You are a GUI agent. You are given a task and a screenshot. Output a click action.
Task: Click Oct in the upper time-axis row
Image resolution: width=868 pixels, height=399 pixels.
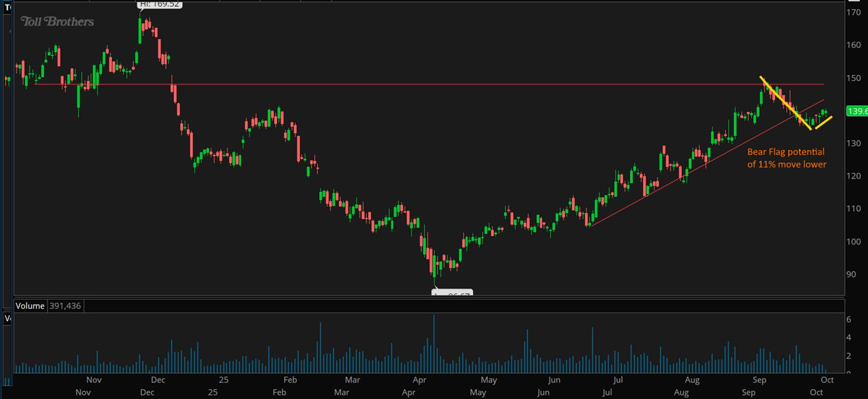[827, 380]
